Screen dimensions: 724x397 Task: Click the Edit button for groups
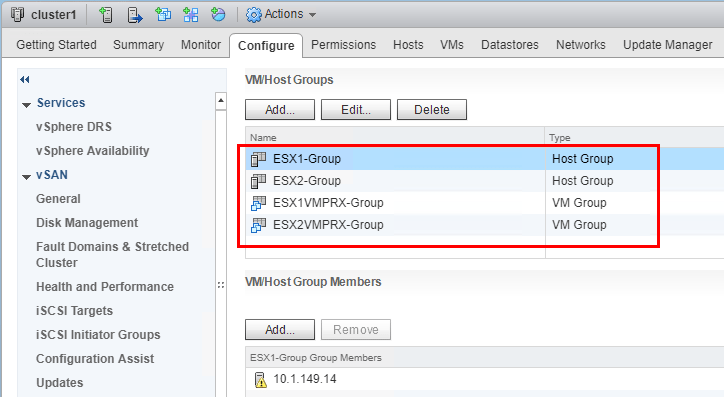click(356, 109)
